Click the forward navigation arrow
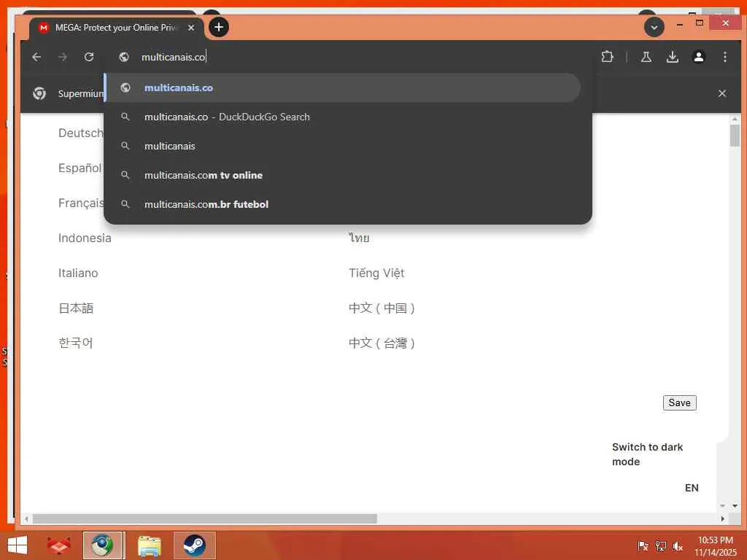This screenshot has height=560, width=747. pos(63,57)
